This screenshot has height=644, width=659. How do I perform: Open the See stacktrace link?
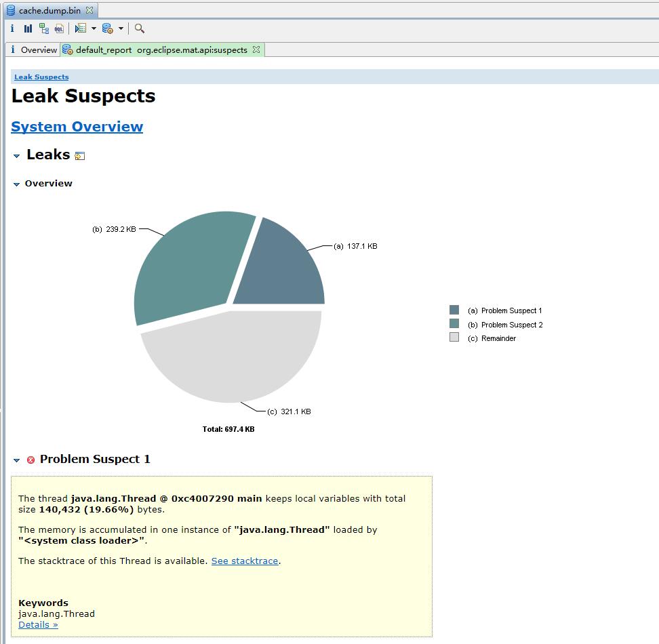click(x=245, y=561)
